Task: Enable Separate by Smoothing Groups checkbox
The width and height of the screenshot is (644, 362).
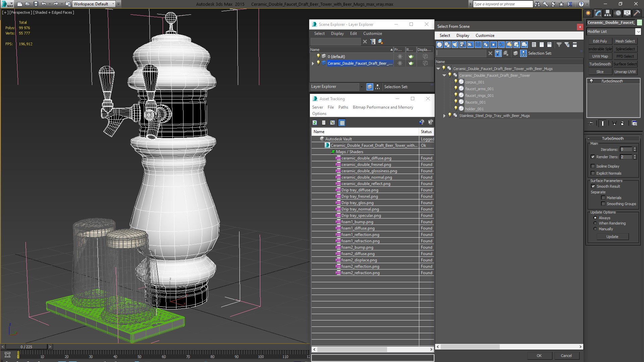Action: point(603,204)
